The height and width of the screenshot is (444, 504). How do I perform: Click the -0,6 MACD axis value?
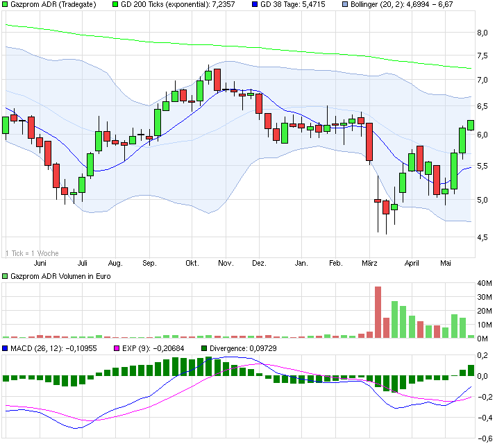[x=485, y=438]
